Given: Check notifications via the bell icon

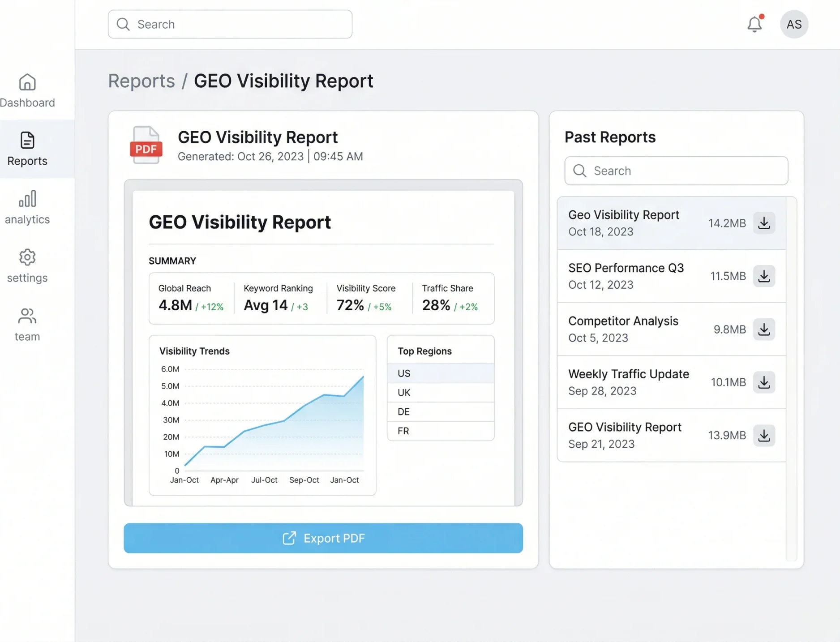Looking at the screenshot, I should pos(754,24).
